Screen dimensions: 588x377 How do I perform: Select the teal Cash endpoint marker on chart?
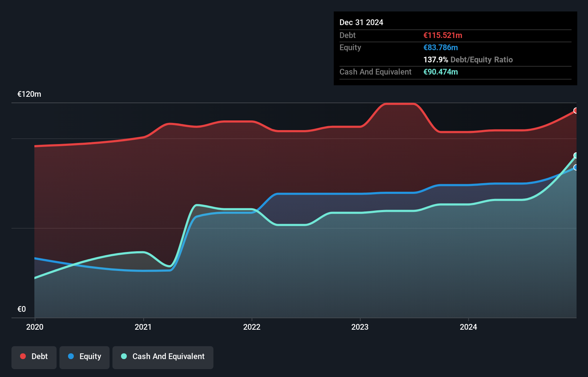click(576, 156)
